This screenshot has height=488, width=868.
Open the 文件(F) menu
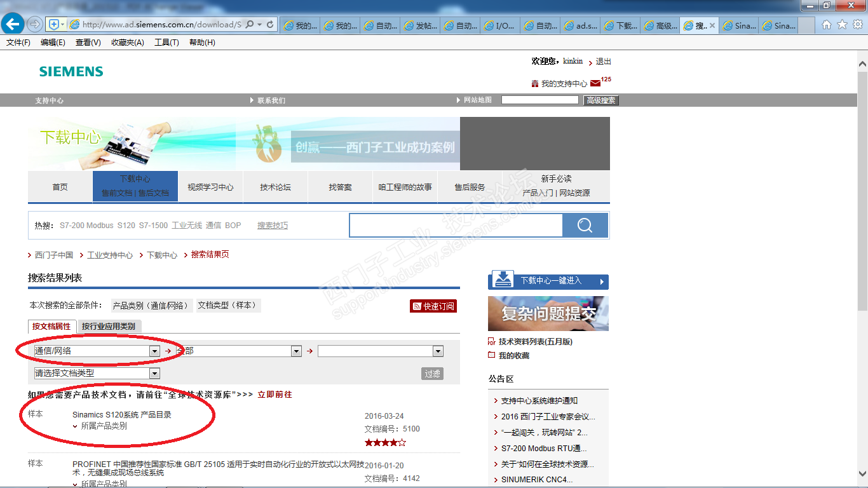point(18,43)
